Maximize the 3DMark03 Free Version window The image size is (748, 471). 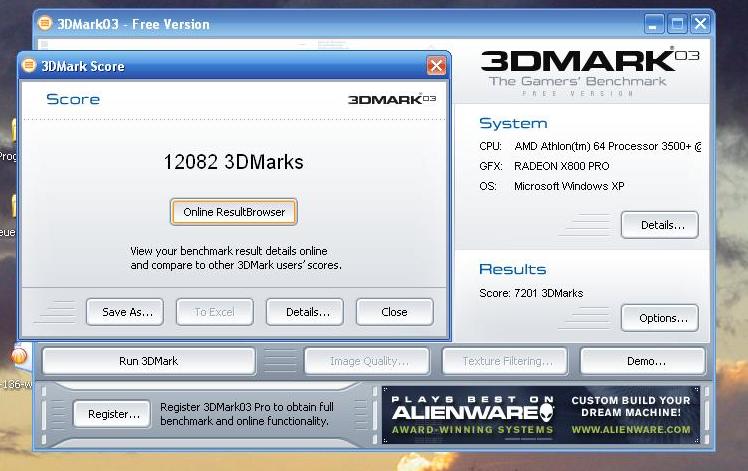click(x=677, y=23)
